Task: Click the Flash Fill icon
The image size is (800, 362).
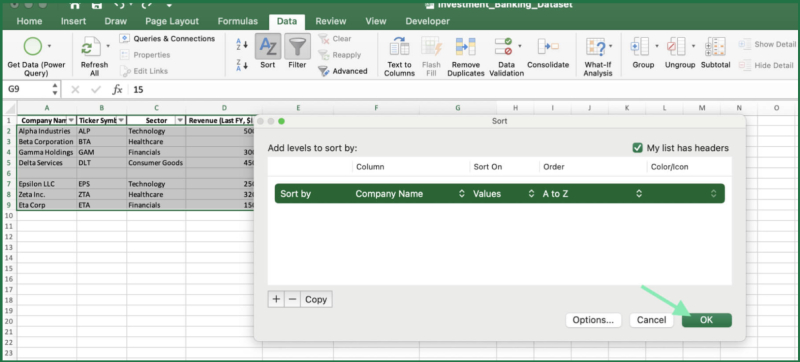Action: pos(431,46)
